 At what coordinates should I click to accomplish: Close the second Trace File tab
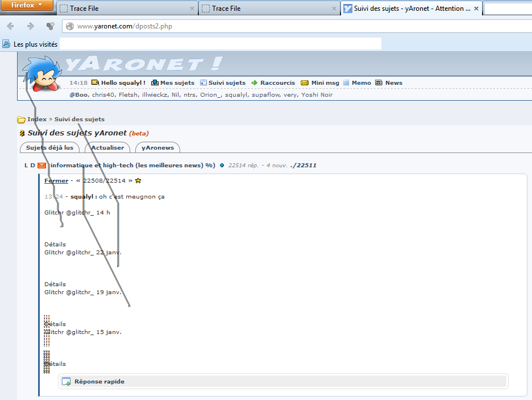[334, 9]
